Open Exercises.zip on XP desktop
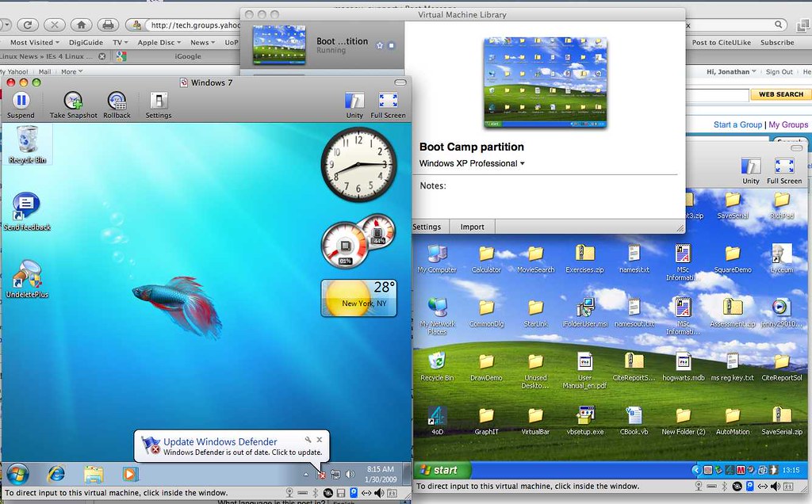This screenshot has height=504, width=812. (x=584, y=258)
